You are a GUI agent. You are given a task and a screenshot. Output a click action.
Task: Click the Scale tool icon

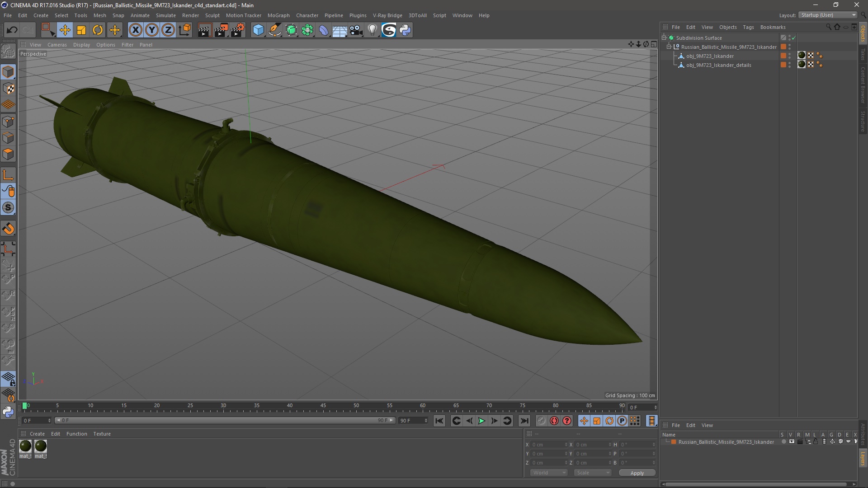(81, 30)
